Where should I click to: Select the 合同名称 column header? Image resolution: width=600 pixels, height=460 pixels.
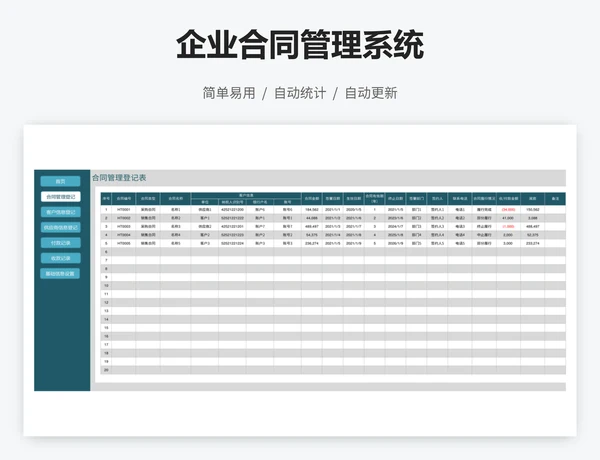click(176, 199)
